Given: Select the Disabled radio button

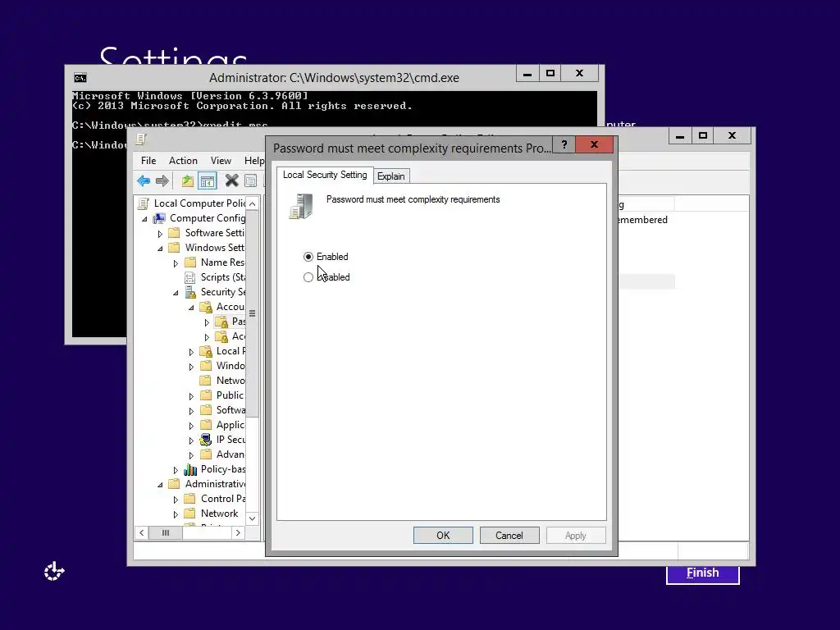Looking at the screenshot, I should (308, 277).
